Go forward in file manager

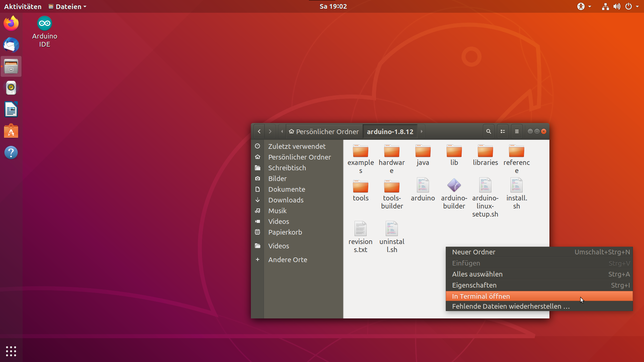(270, 131)
